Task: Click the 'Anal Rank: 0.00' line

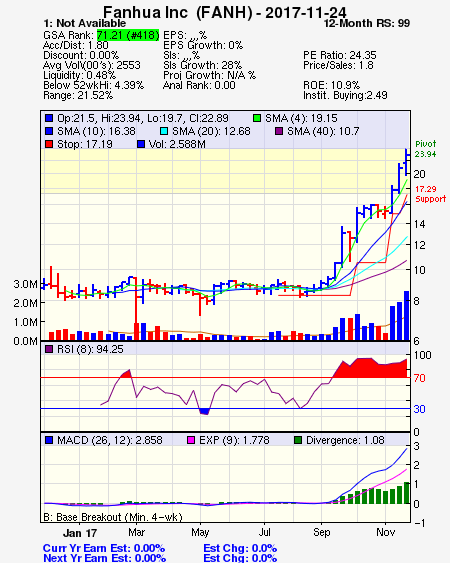Action: [x=199, y=85]
